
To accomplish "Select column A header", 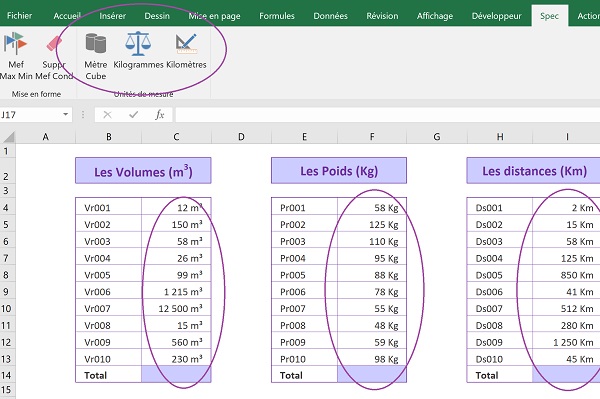I will [x=46, y=137].
